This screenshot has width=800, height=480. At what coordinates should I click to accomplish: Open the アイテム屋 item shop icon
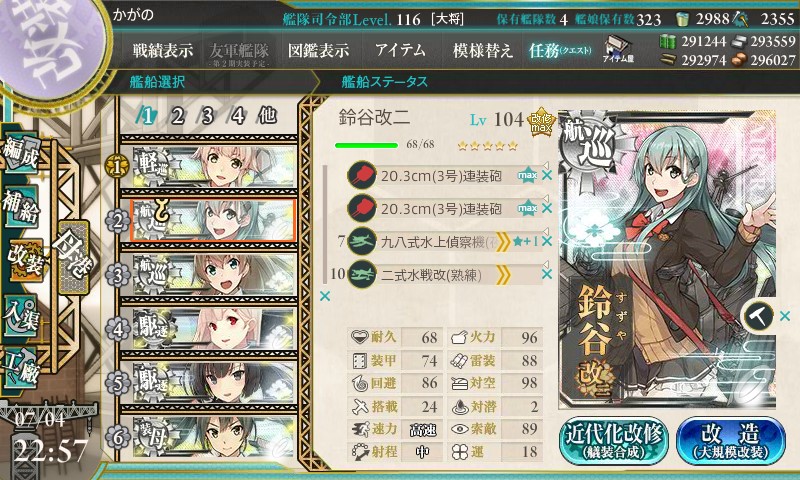[618, 49]
